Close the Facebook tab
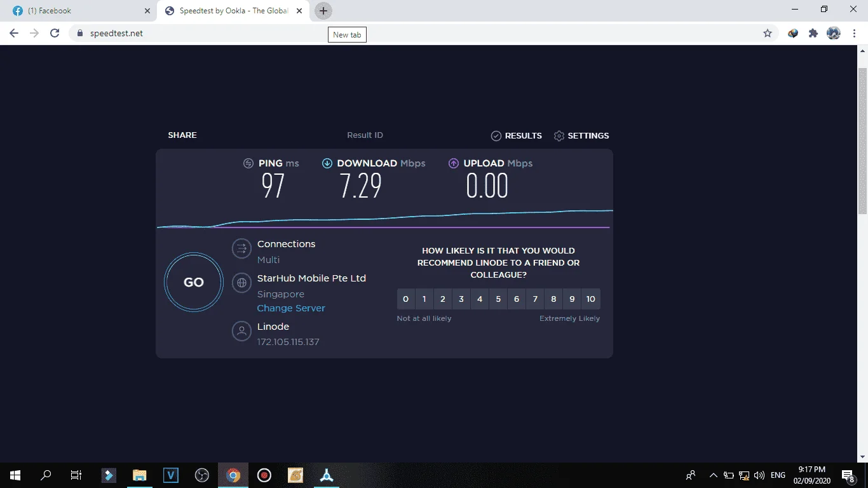Image resolution: width=868 pixels, height=488 pixels. pyautogui.click(x=147, y=11)
